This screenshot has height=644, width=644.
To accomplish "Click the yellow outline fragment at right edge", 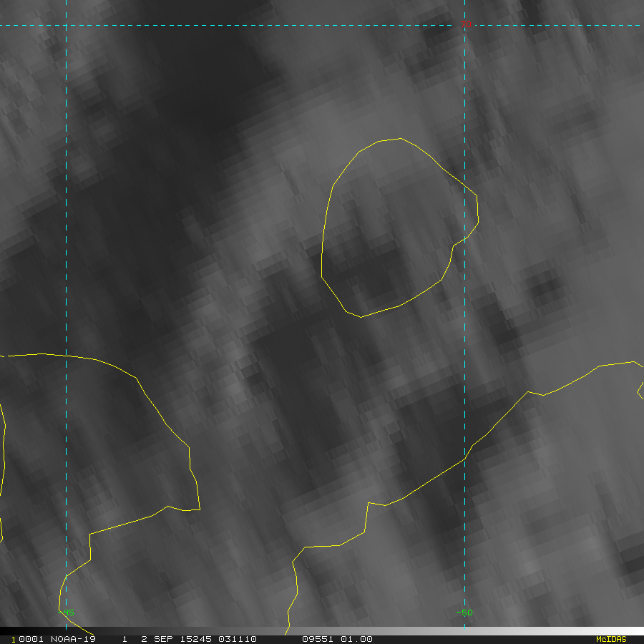I will (640, 390).
